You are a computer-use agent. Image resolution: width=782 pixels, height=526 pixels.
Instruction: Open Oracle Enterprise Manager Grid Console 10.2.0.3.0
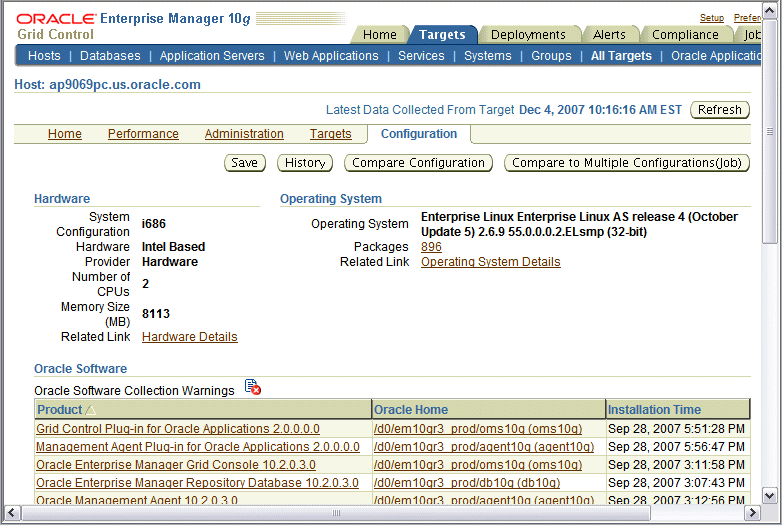pyautogui.click(x=176, y=465)
